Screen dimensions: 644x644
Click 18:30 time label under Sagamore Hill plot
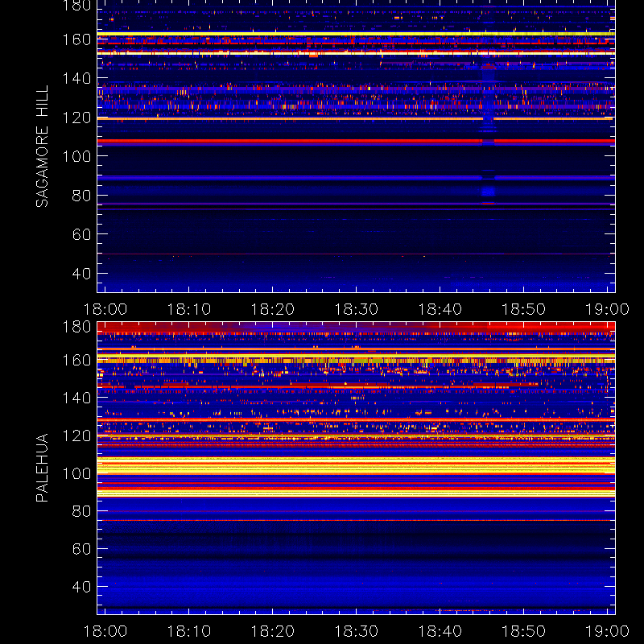357,309
